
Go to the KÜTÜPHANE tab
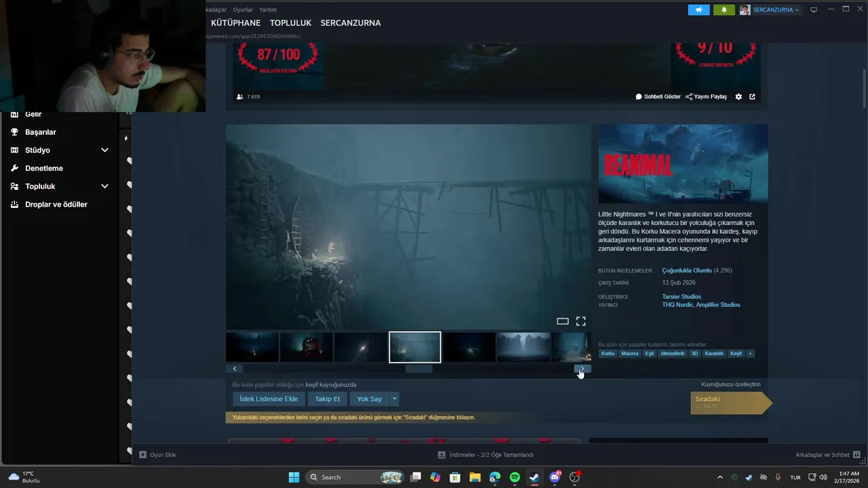(x=235, y=23)
